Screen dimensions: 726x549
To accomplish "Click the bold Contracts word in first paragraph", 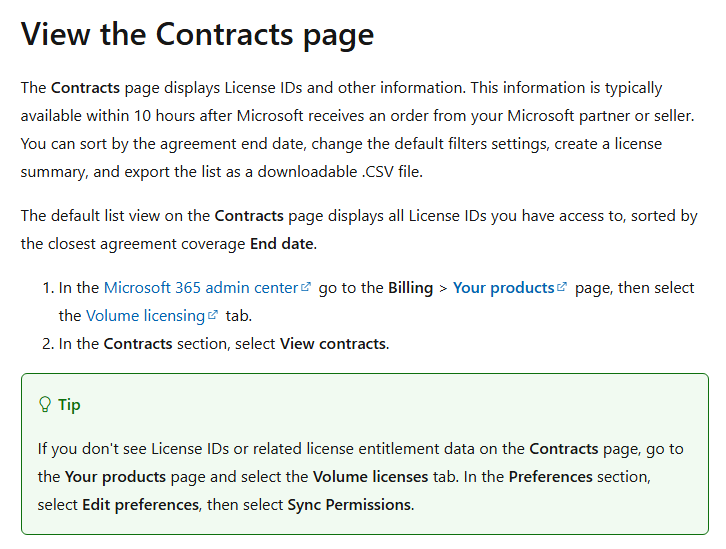I will point(85,87).
